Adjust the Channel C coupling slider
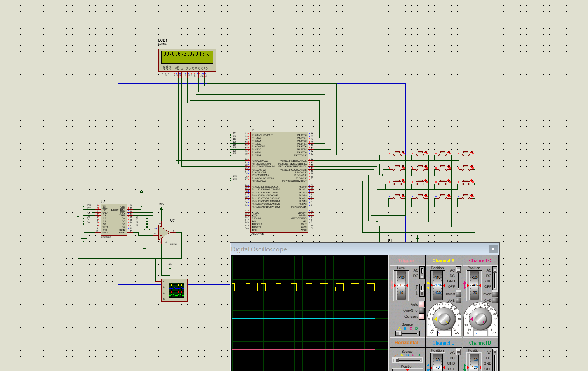 pos(495,278)
